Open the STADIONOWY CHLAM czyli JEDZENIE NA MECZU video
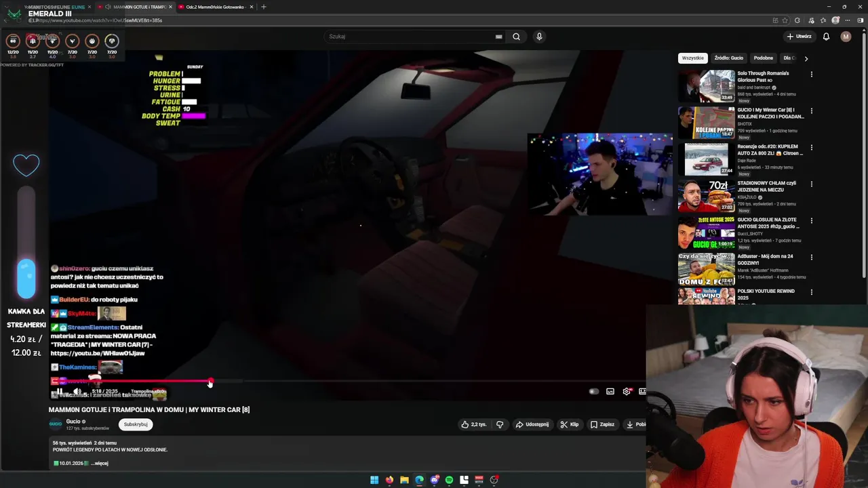This screenshot has width=868, height=488. pyautogui.click(x=767, y=186)
